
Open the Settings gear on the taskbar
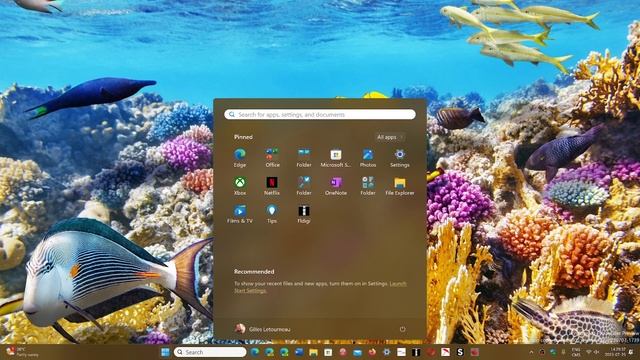click(387, 352)
